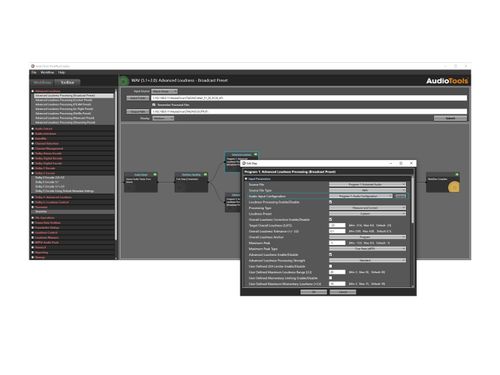Click the button left of the first file path field
500x375 pixels.
pos(138,98)
